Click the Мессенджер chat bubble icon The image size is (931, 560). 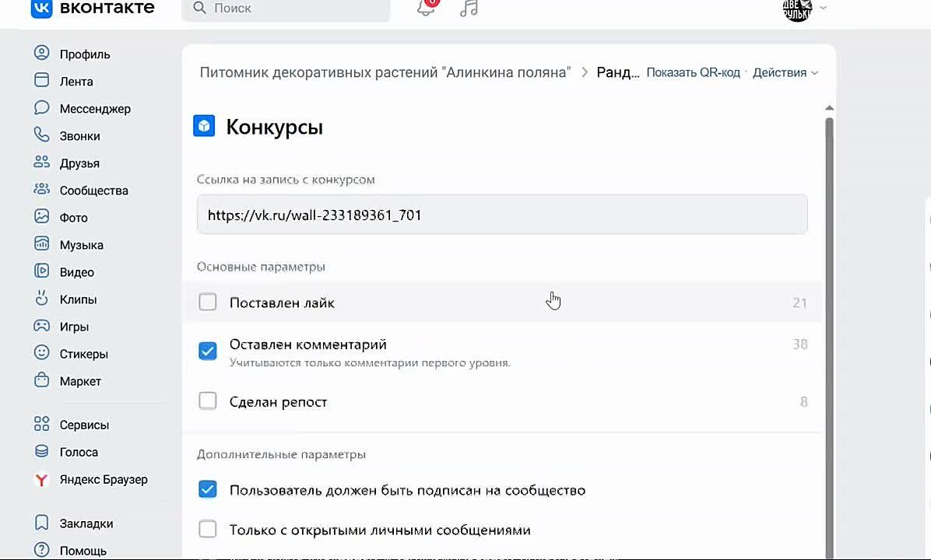(41, 107)
